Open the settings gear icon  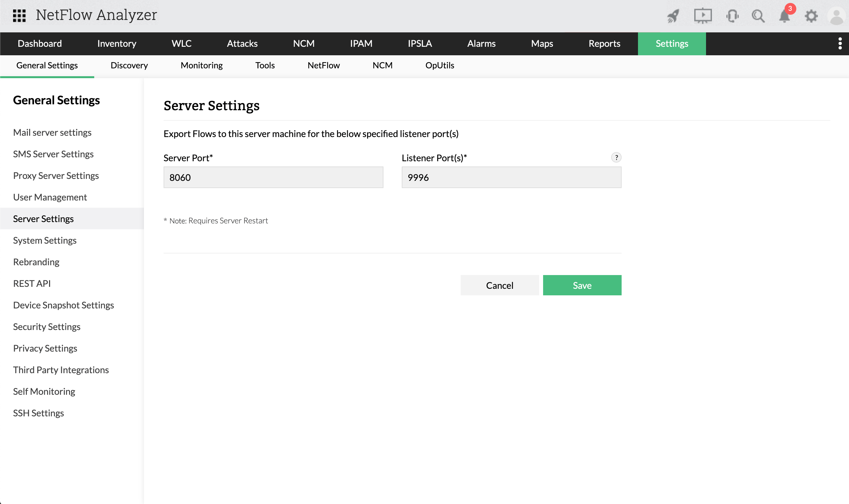812,16
